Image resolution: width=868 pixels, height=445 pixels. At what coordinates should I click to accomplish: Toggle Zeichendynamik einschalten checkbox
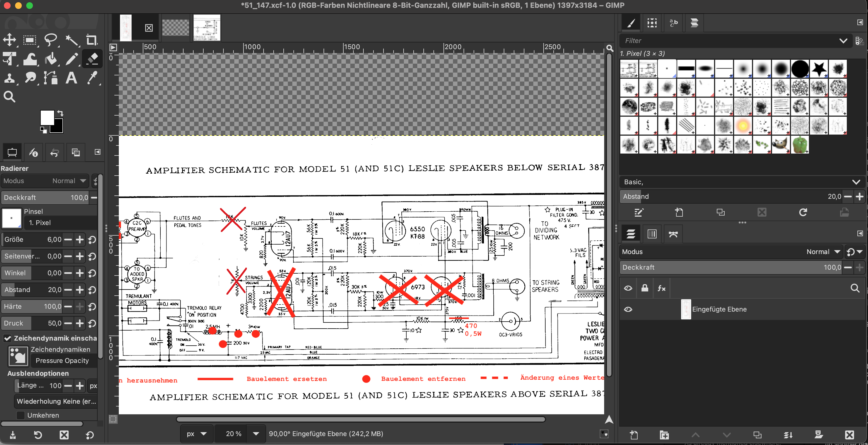tap(8, 338)
